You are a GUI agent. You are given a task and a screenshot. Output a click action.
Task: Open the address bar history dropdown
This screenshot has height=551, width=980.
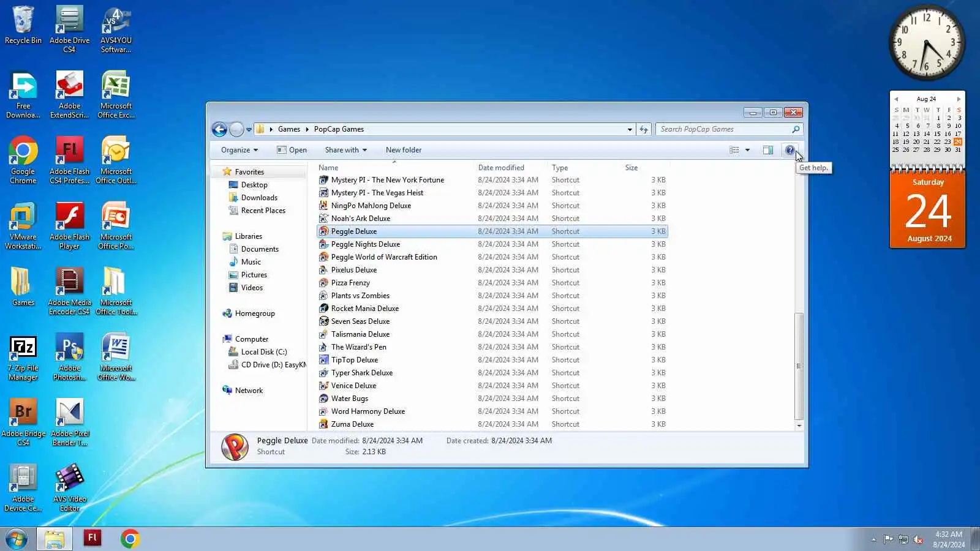[x=630, y=129]
